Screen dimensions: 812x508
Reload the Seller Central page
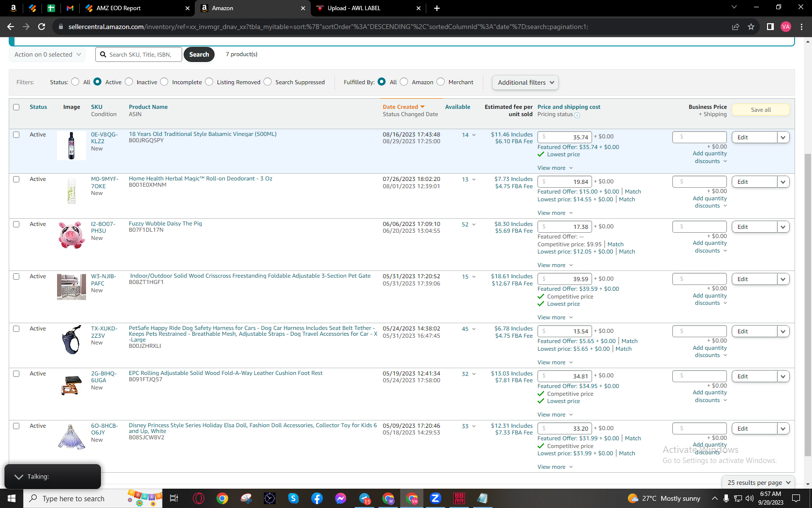[42, 27]
